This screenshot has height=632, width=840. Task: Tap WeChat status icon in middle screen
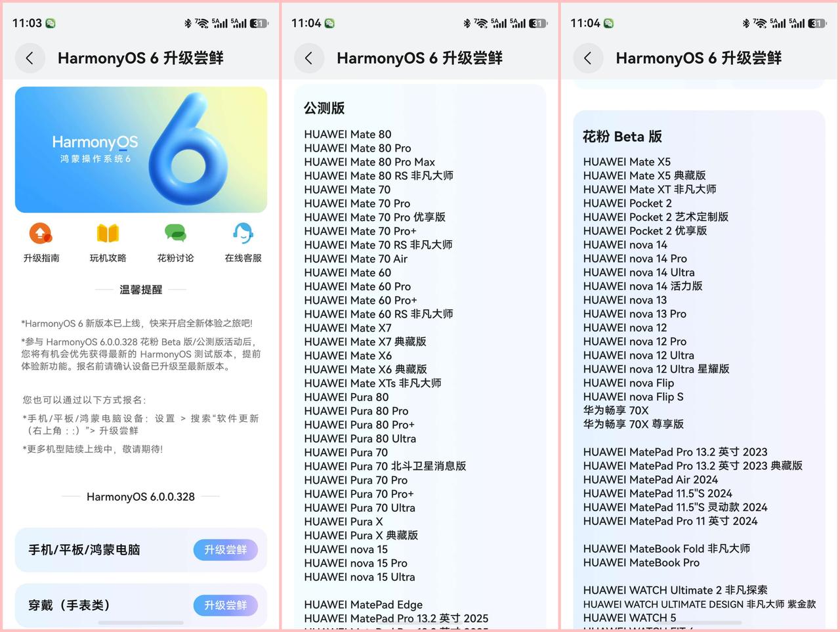329,23
